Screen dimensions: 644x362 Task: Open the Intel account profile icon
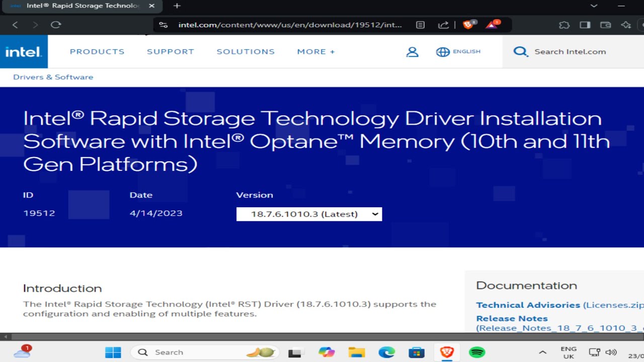point(412,52)
